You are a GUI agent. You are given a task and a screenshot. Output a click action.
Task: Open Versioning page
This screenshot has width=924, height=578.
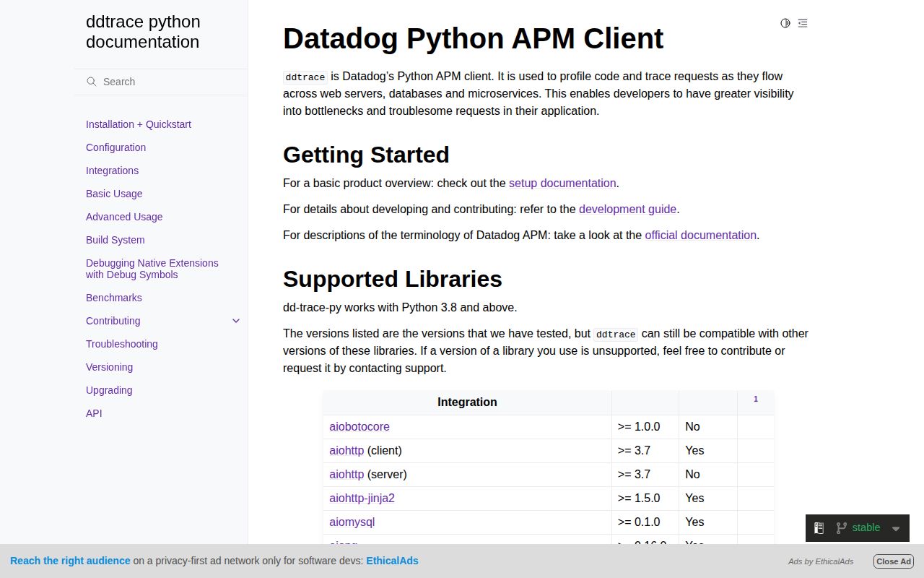coord(109,367)
